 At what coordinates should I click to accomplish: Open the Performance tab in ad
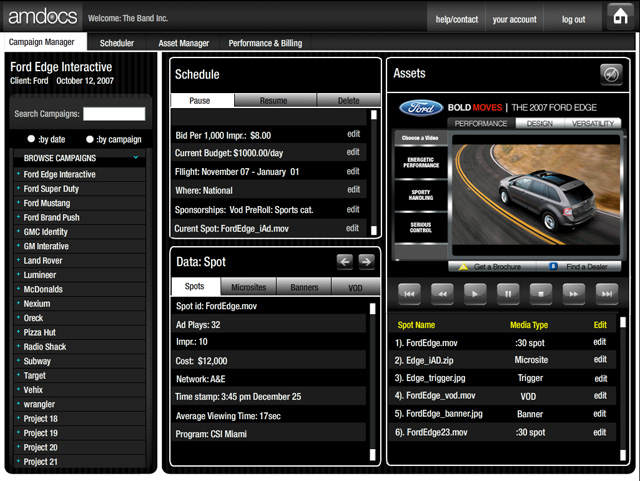tap(481, 123)
